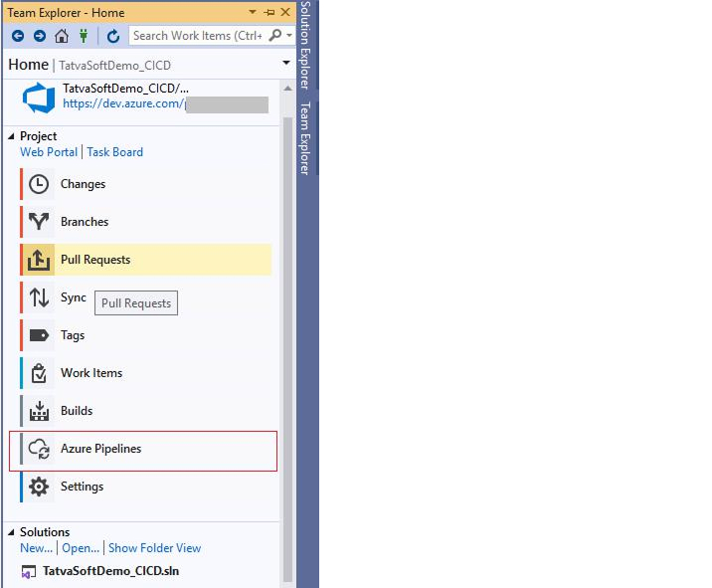Select the Work Items label
The height and width of the screenshot is (588, 712).
pyautogui.click(x=91, y=373)
